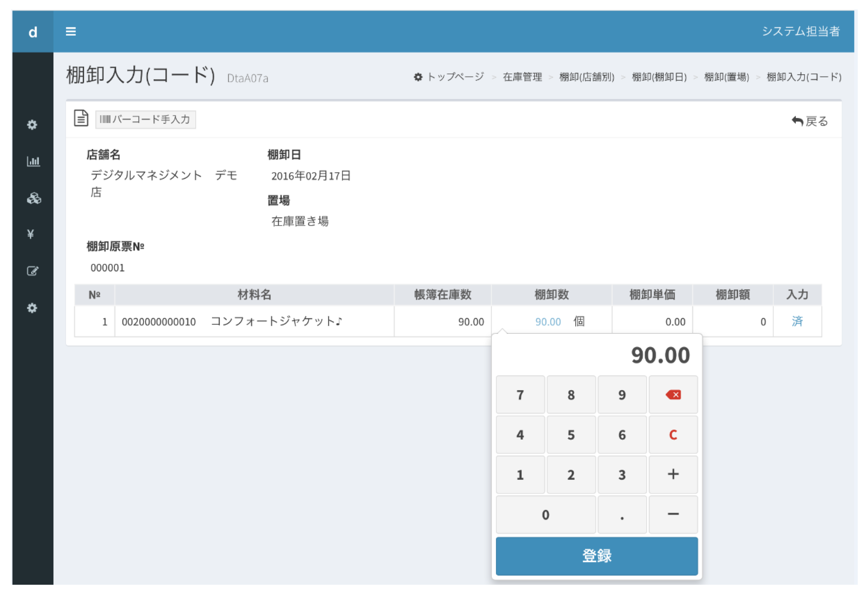Click the document icon beside barcode button
Image resolution: width=868 pixels, height=595 pixels.
[81, 118]
